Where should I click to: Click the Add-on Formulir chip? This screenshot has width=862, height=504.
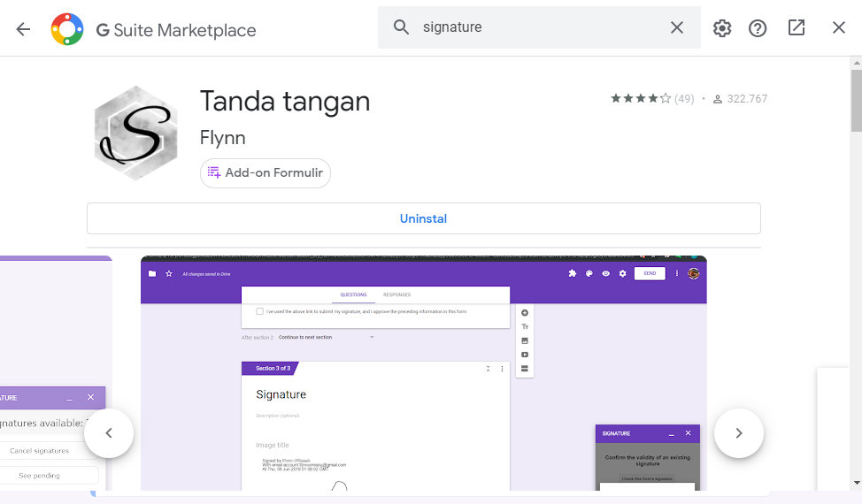[265, 173]
